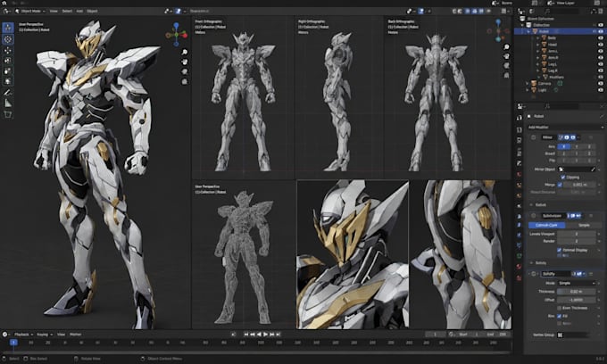Toggle the Optimal Display checkbox

559,251
